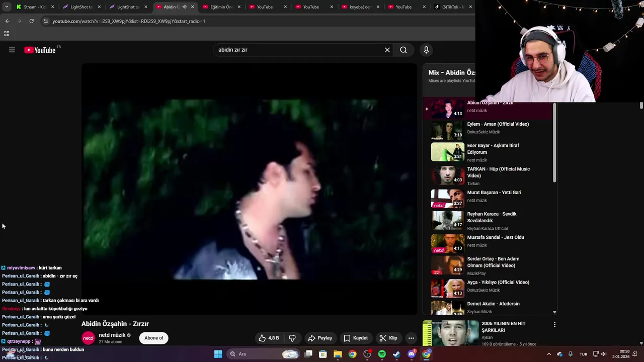The width and height of the screenshot is (644, 362).
Task: Run search with magnifier button
Action: click(x=404, y=50)
